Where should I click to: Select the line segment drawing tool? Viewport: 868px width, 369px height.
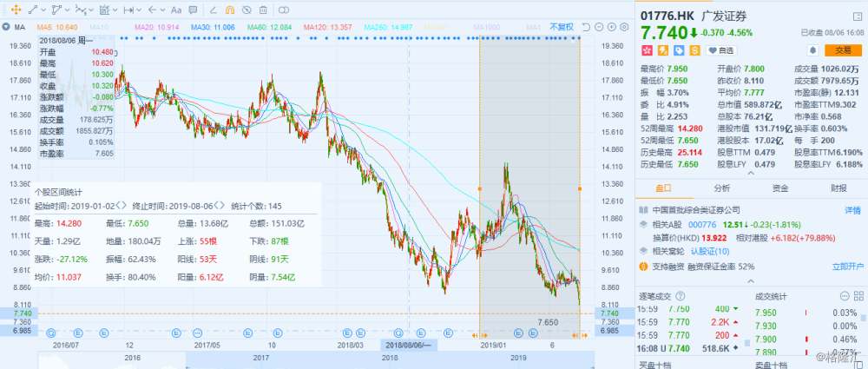33,10
